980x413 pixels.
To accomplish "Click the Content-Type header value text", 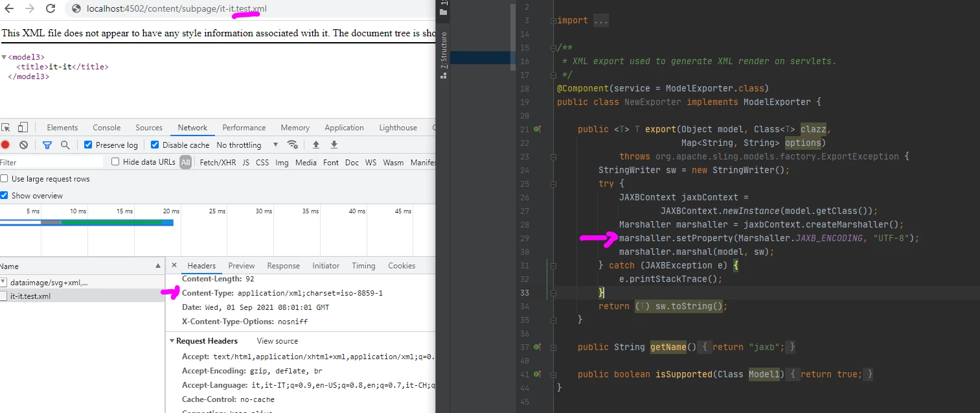I will (x=310, y=293).
